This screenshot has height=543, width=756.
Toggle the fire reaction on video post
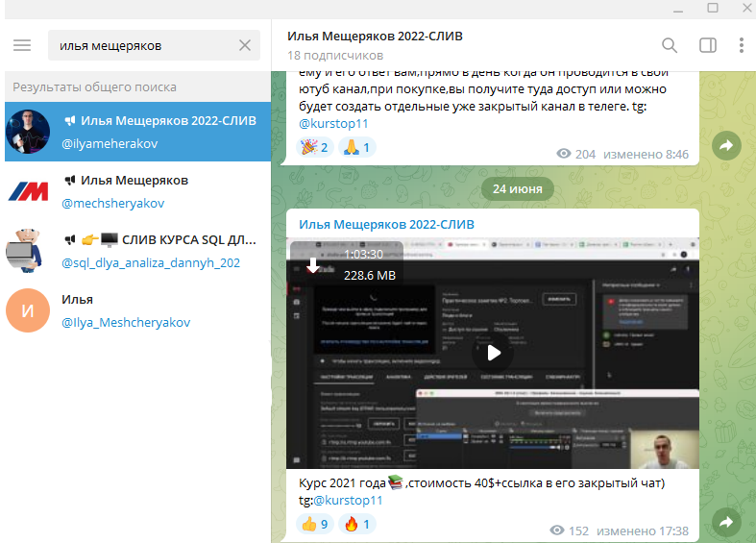(355, 524)
